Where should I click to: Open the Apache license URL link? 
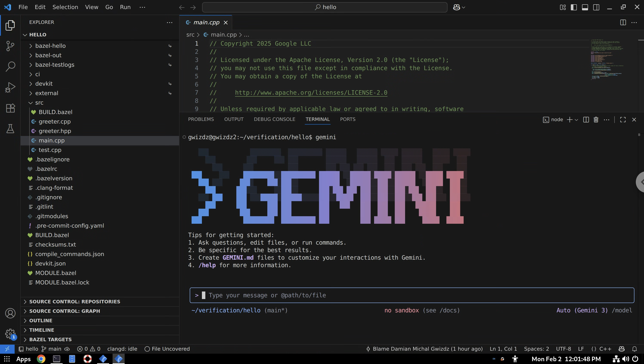coord(311,93)
